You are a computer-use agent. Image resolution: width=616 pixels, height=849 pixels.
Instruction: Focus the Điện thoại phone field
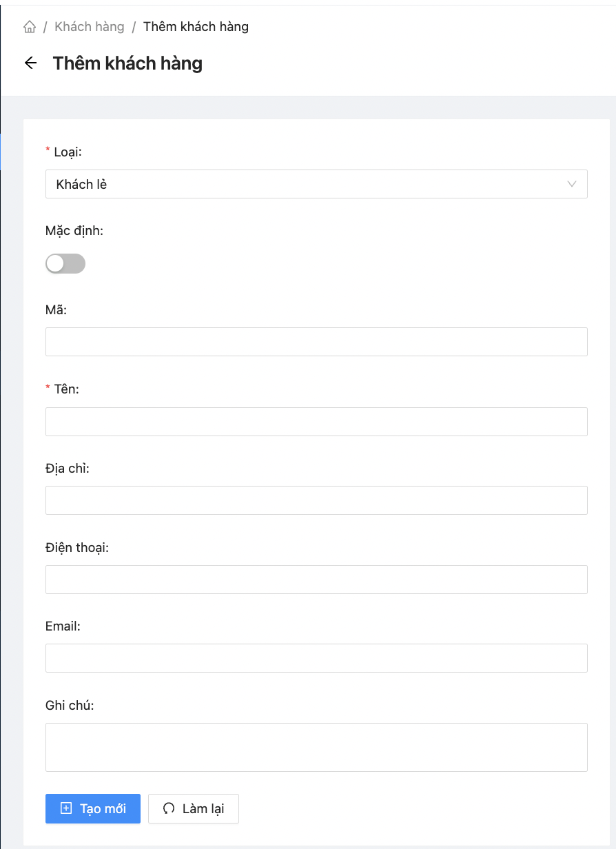316,580
